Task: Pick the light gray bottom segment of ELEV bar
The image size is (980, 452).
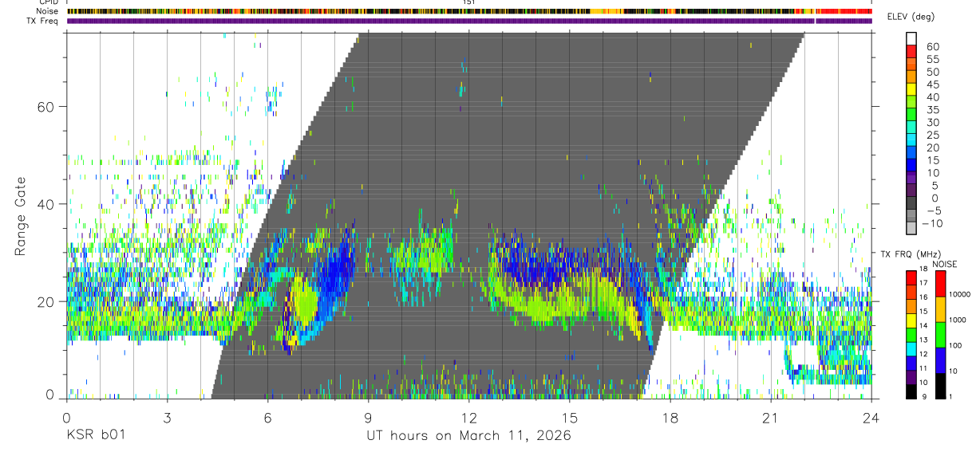Action: click(911, 229)
